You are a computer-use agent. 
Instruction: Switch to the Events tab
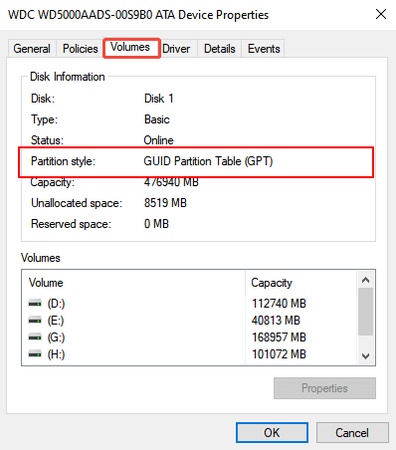[263, 49]
